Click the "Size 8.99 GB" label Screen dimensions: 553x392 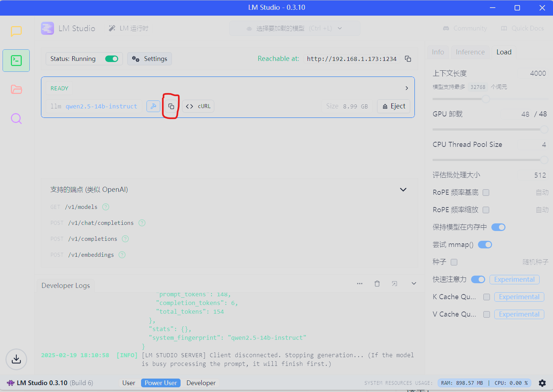pos(347,106)
